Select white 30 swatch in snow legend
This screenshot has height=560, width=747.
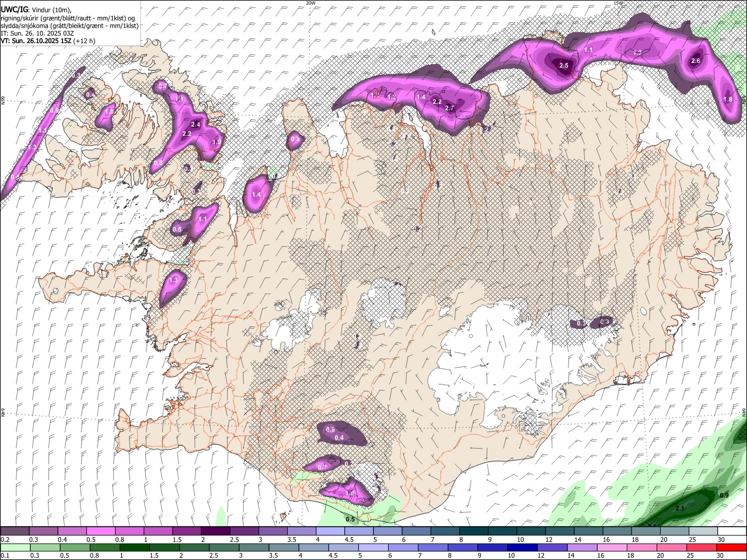click(731, 531)
